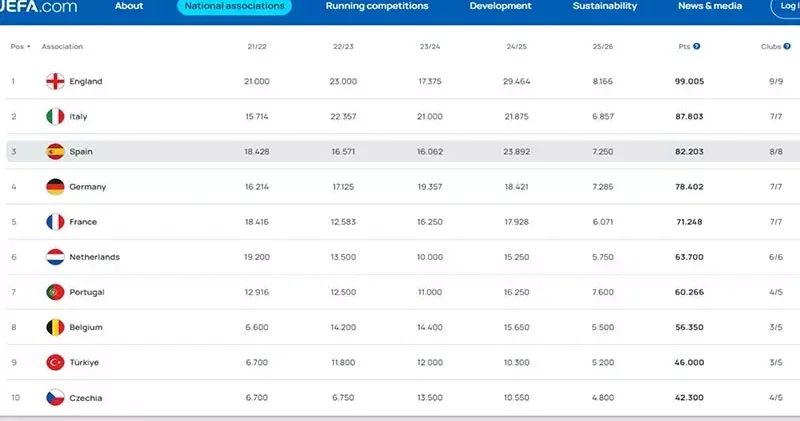Click the Portugal flag icon
Image resolution: width=800 pixels, height=421 pixels.
pyautogui.click(x=56, y=292)
